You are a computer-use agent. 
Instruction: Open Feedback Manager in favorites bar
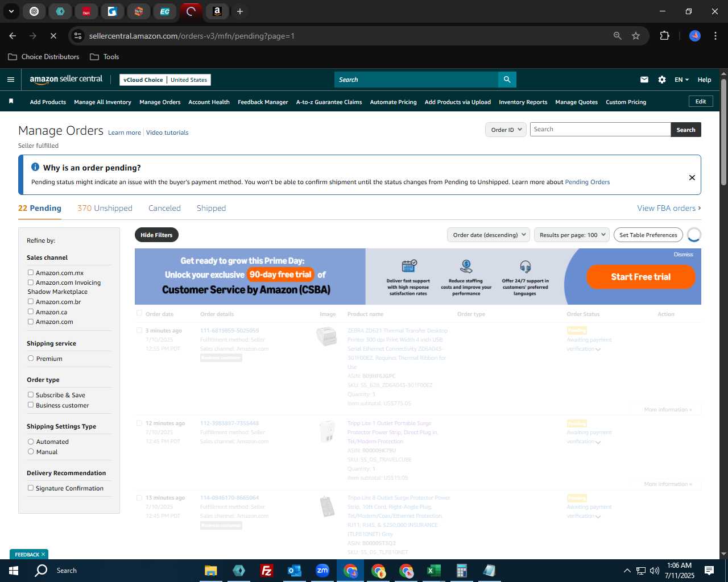pyautogui.click(x=263, y=102)
